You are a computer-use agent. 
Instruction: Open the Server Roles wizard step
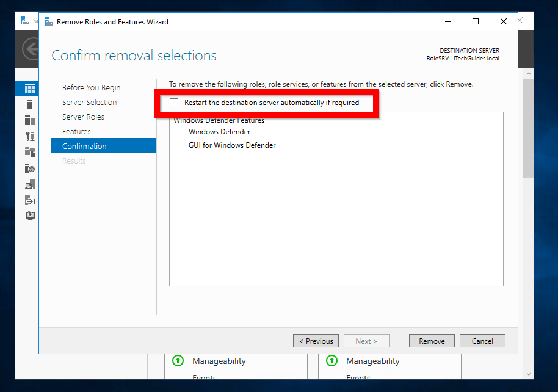coord(83,117)
